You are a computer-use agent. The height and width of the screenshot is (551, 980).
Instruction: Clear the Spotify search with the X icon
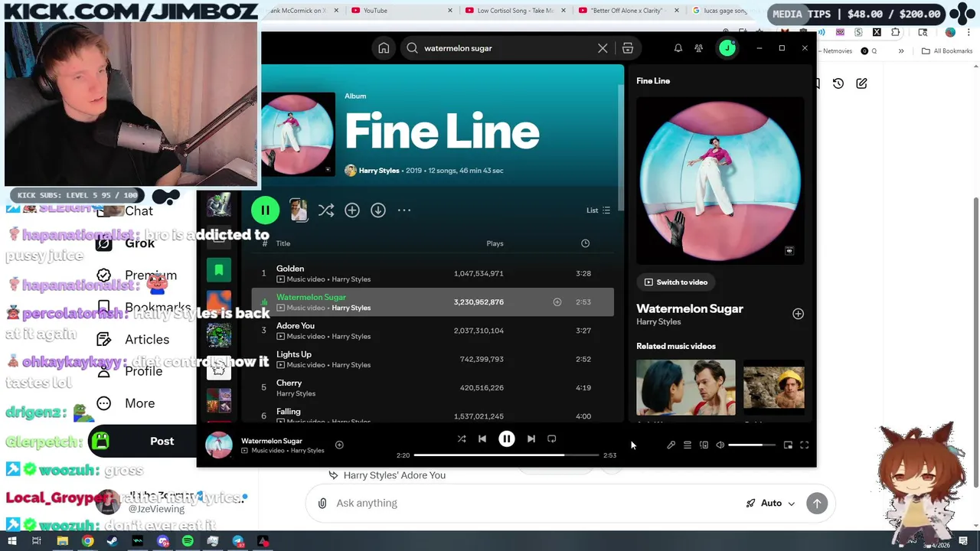[603, 48]
